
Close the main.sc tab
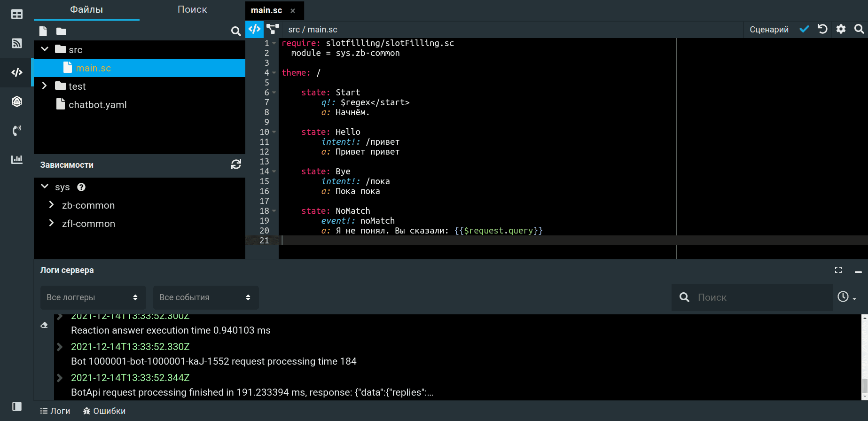click(x=293, y=11)
